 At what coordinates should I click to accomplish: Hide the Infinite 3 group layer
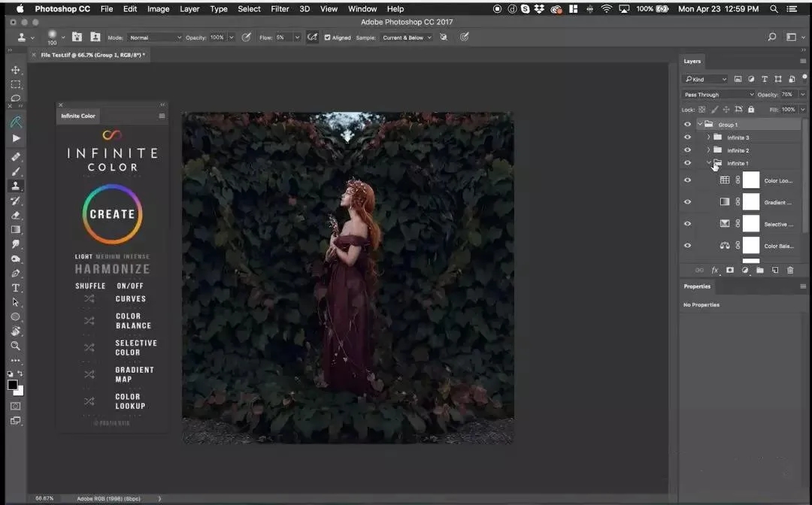(687, 138)
